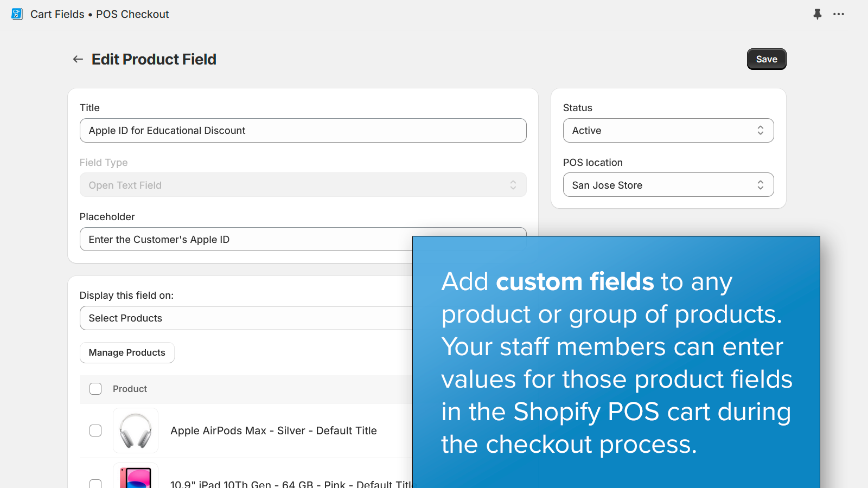Click the Cart Fields breadcrumb label
The height and width of the screenshot is (488, 868).
pyautogui.click(x=57, y=14)
